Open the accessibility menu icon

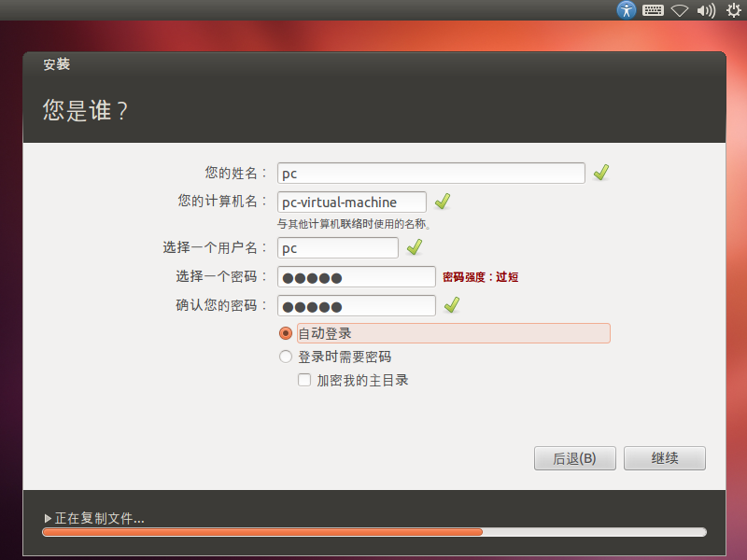pyautogui.click(x=626, y=10)
